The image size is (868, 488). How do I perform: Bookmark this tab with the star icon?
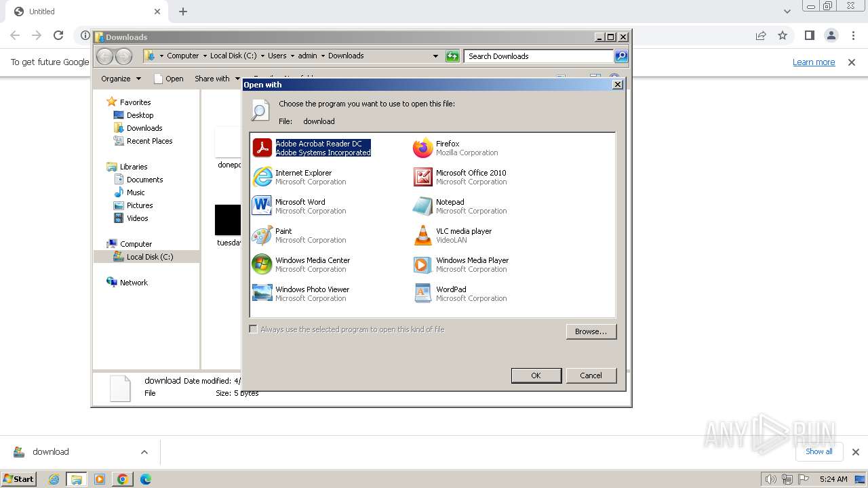pyautogui.click(x=783, y=35)
